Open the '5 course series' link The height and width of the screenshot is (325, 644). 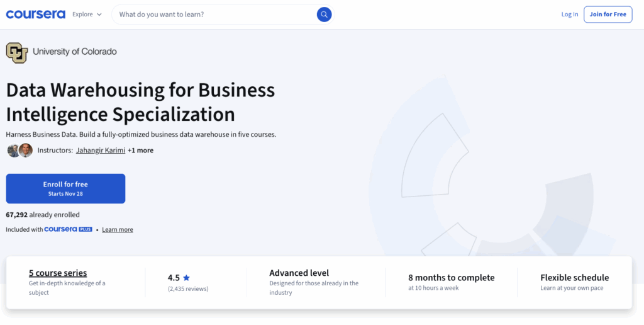[x=58, y=273]
